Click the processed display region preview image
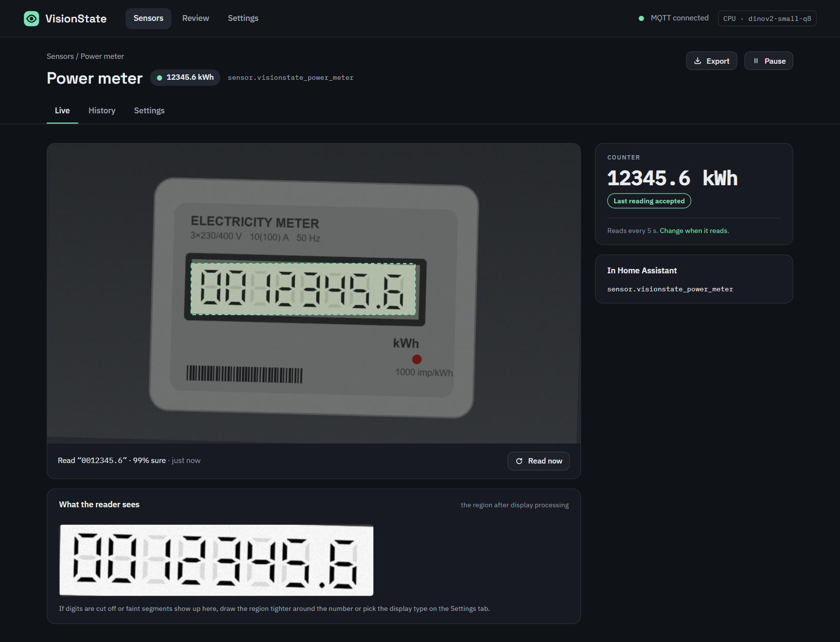 [216, 560]
